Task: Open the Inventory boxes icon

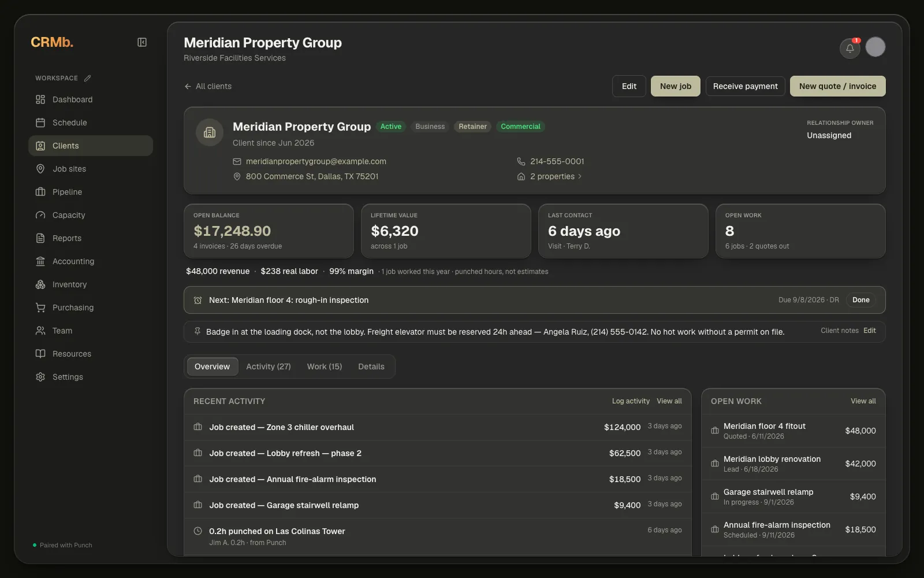Action: pyautogui.click(x=40, y=284)
